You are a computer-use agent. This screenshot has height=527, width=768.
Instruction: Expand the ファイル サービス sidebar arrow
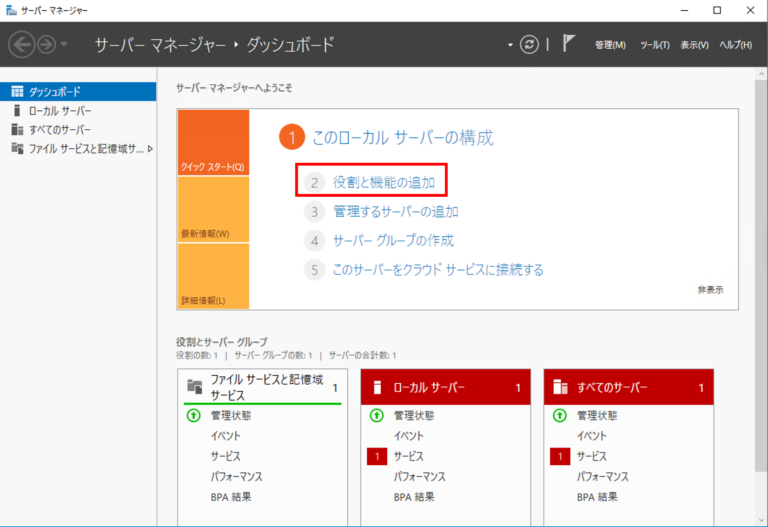(150, 149)
